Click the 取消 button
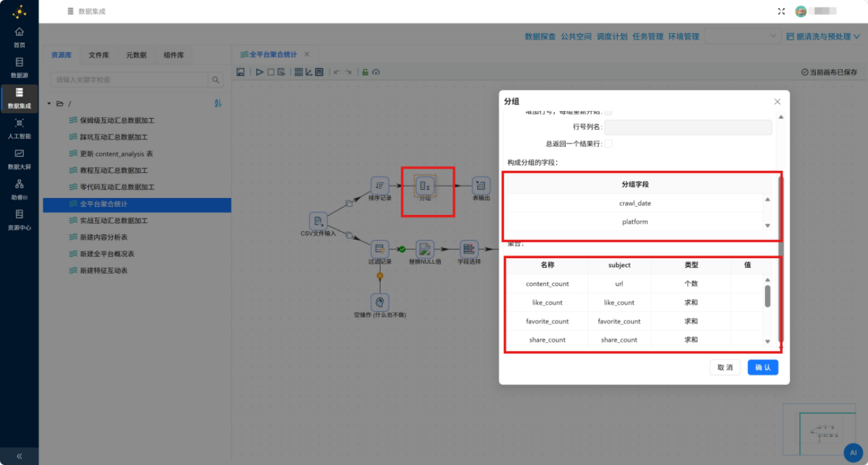This screenshot has height=465, width=868. (x=725, y=368)
